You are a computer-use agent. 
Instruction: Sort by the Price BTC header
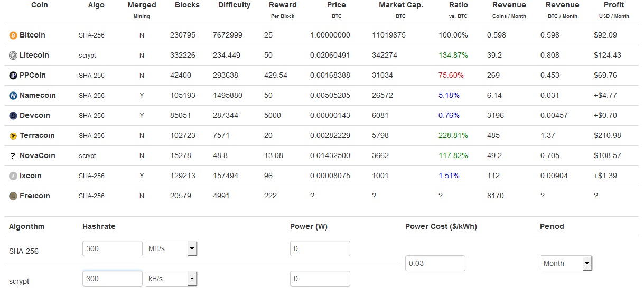[x=337, y=10]
